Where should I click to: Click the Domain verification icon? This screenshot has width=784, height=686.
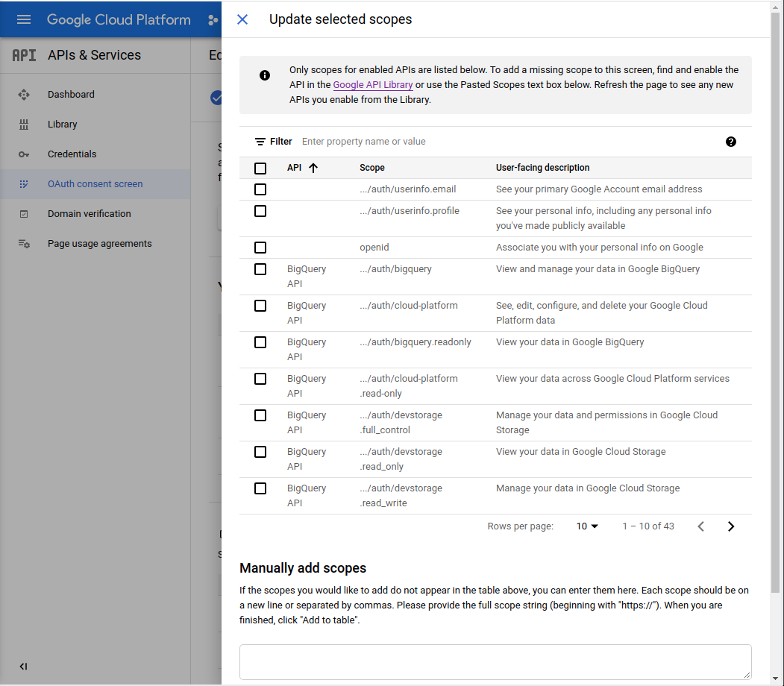(x=24, y=214)
